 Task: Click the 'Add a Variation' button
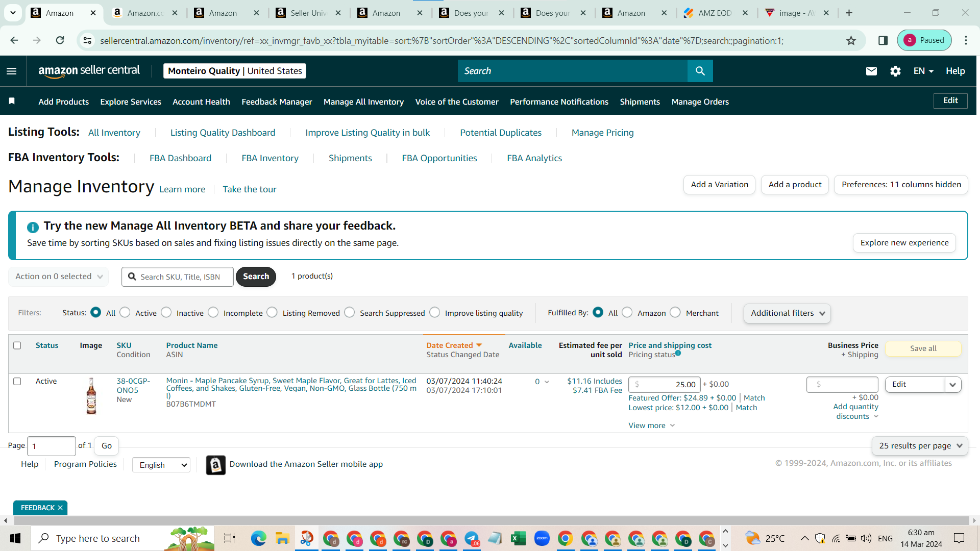pyautogui.click(x=719, y=185)
